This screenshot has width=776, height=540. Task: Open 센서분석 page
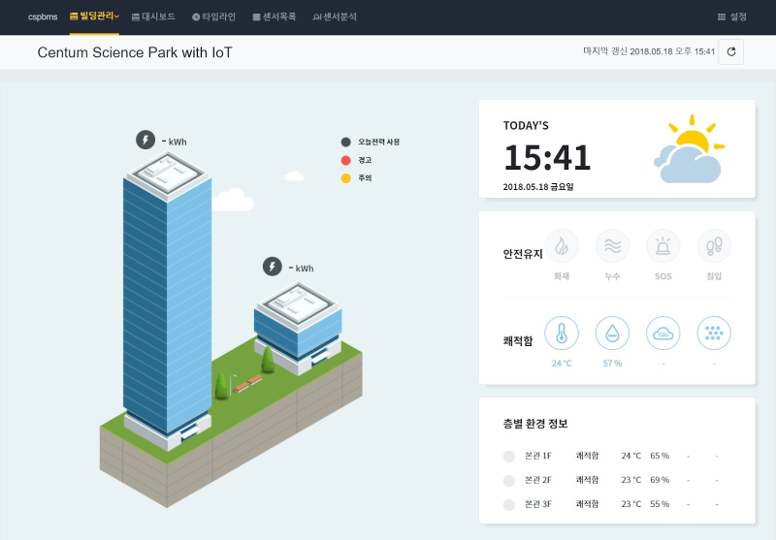tap(335, 17)
